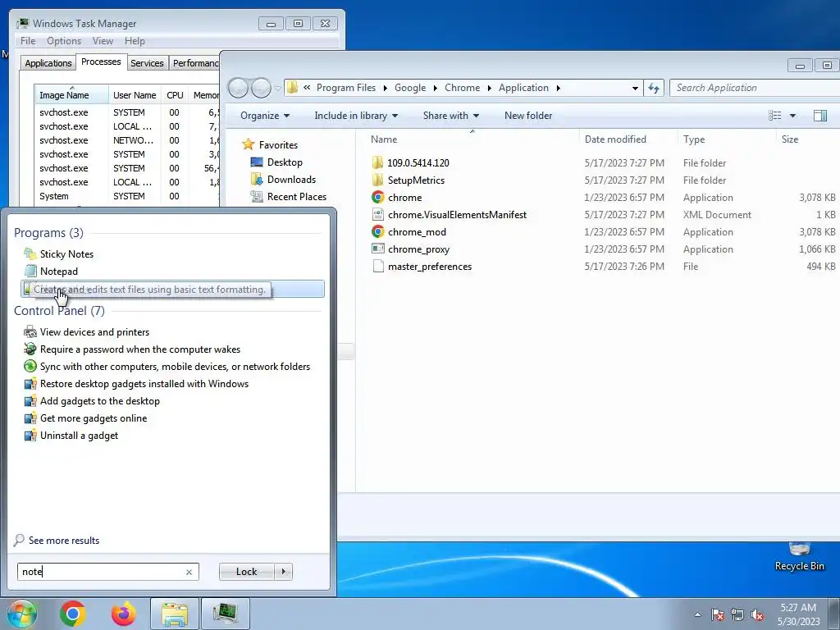Open the Organize dropdown menu
The width and height of the screenshot is (840, 630).
pyautogui.click(x=265, y=116)
